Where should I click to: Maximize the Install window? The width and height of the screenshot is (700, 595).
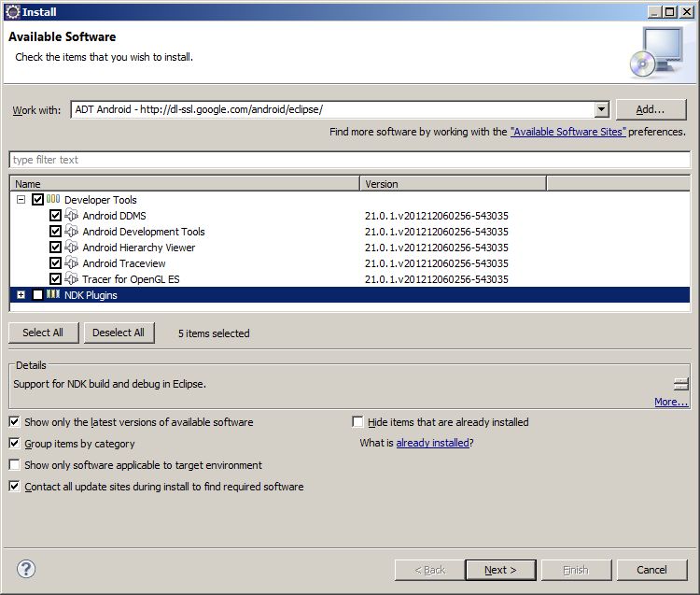click(670, 11)
